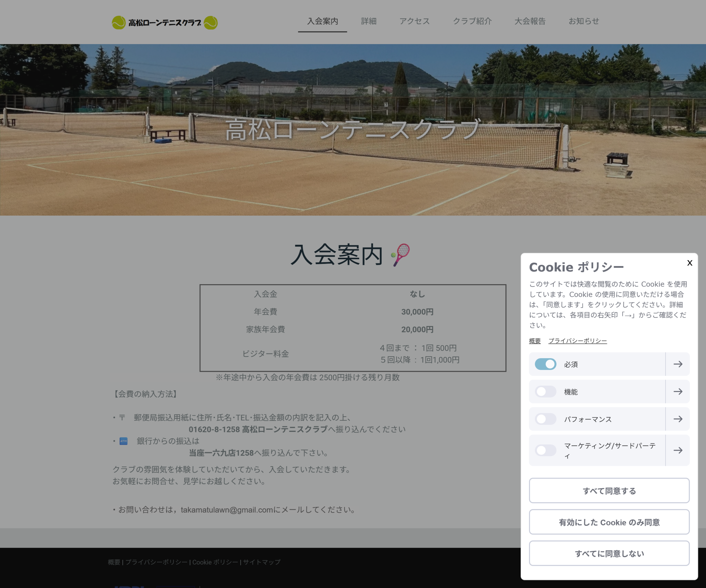Click 当座一六九店1258 bank account text
This screenshot has height=588, width=706.
pos(221,453)
